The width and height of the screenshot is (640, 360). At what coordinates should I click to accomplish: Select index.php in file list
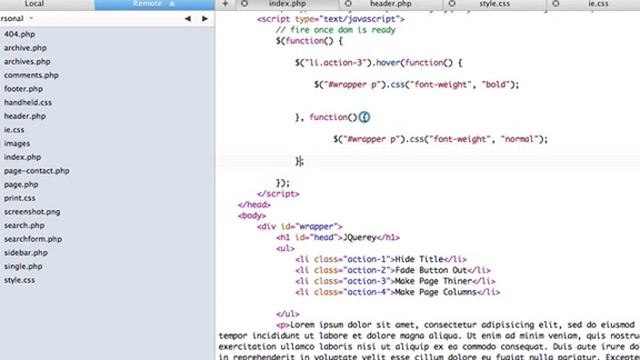(x=22, y=157)
